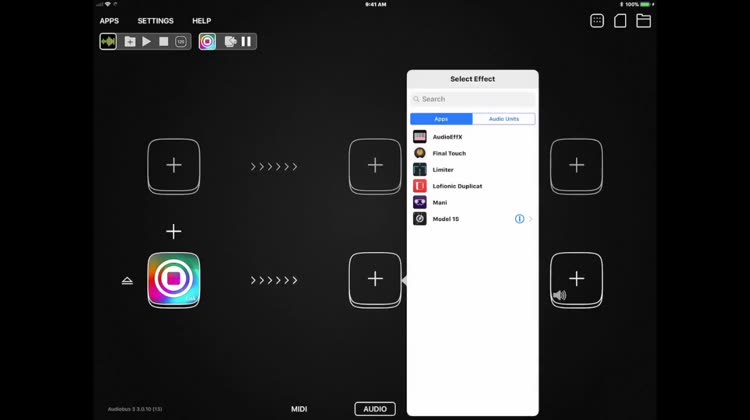The image size is (750, 420).
Task: Click the Select Effect popup title
Action: [473, 79]
